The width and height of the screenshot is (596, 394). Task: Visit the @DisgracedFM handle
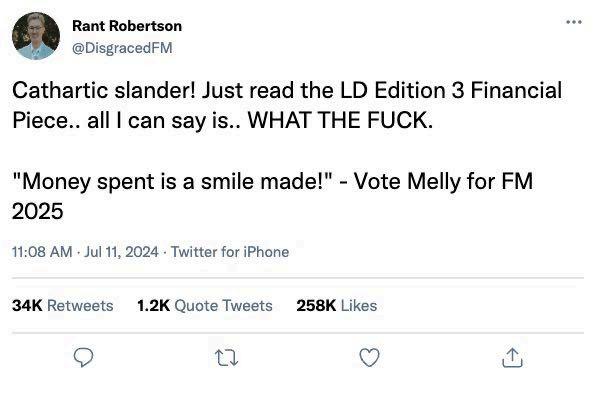122,48
